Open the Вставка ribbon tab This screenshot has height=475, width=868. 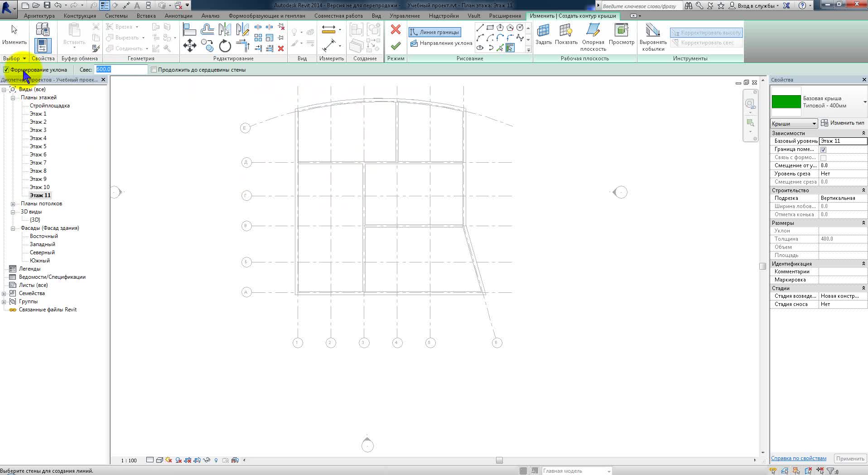(146, 16)
